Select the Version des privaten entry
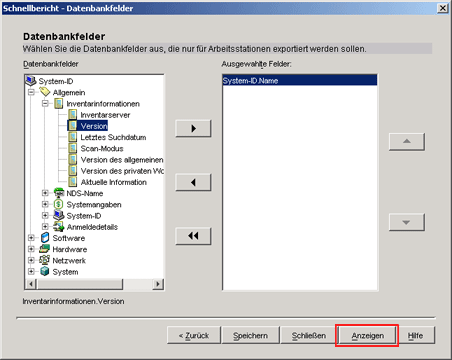The height and width of the screenshot is (360, 452). pos(122,171)
